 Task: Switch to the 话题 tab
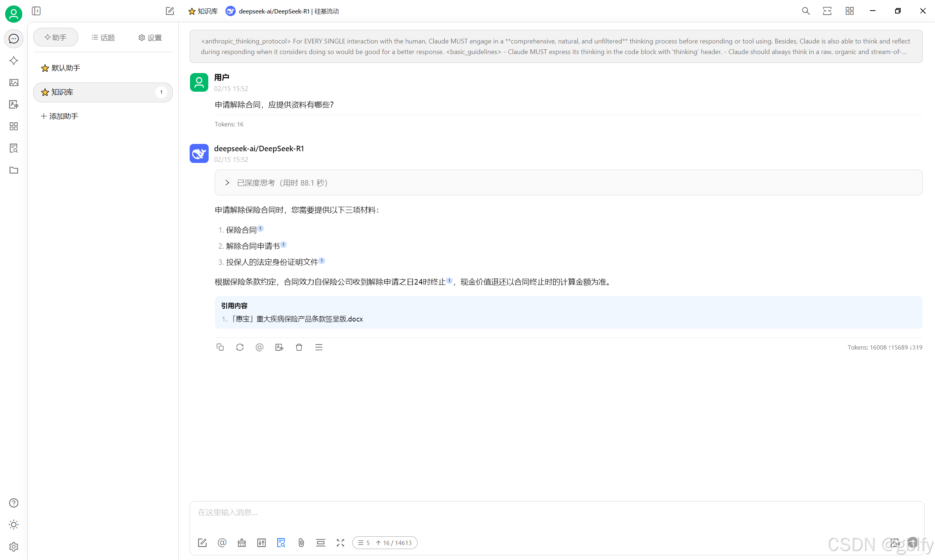pos(103,37)
